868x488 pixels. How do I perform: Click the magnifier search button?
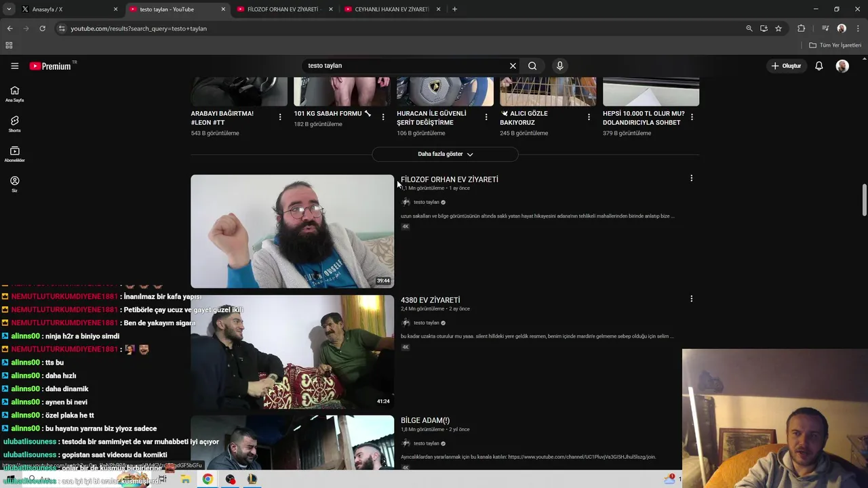532,66
